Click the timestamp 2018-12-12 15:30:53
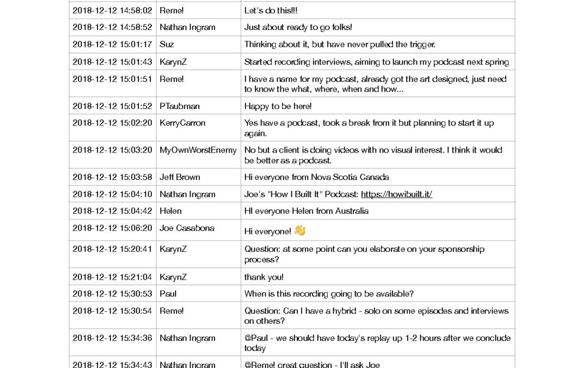This screenshot has height=368, width=588. coord(112,294)
